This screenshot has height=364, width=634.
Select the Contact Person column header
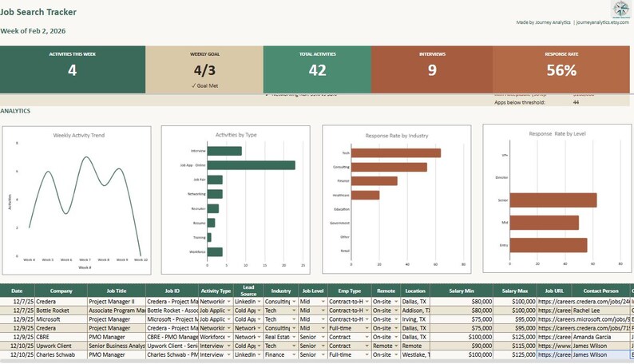pos(600,291)
